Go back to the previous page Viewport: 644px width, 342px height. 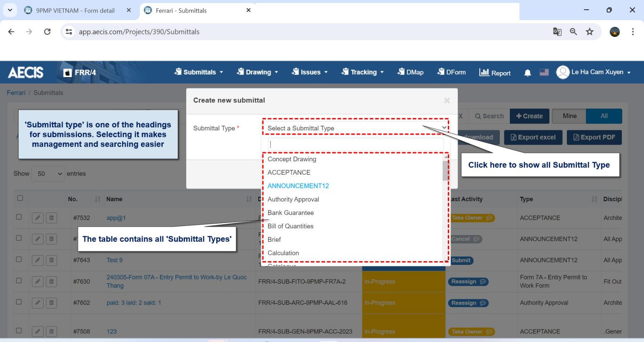(11, 31)
